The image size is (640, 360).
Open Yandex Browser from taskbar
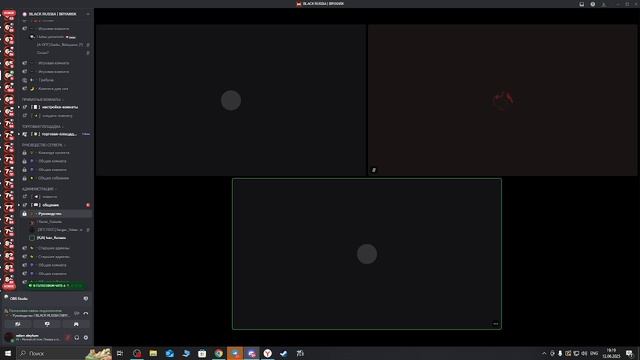tap(268, 353)
